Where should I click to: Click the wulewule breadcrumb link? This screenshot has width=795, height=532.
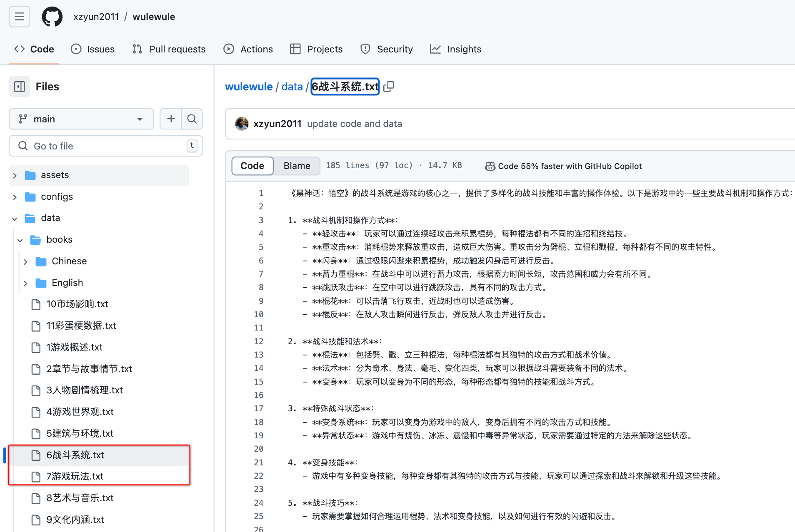(249, 87)
